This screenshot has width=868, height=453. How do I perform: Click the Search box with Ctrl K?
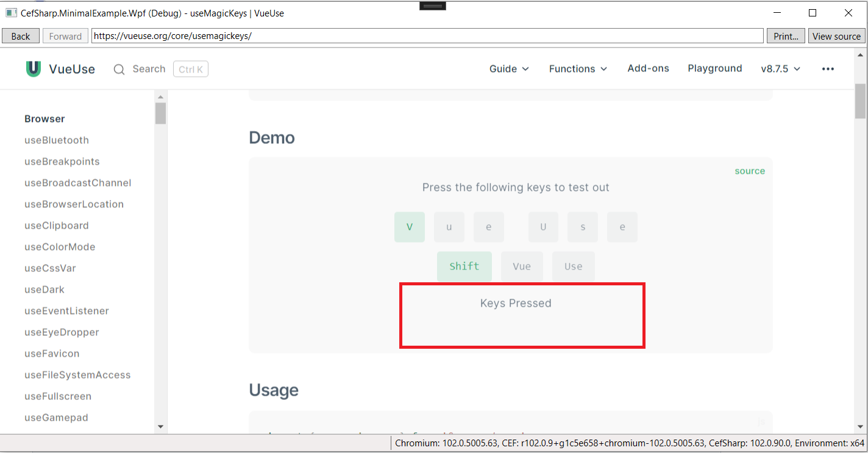point(161,70)
